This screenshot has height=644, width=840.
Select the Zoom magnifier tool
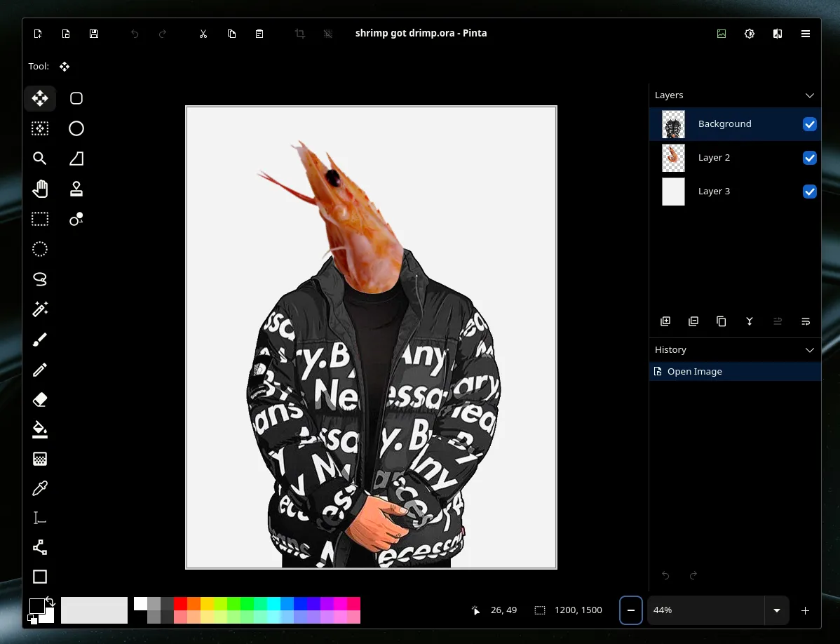(x=40, y=159)
